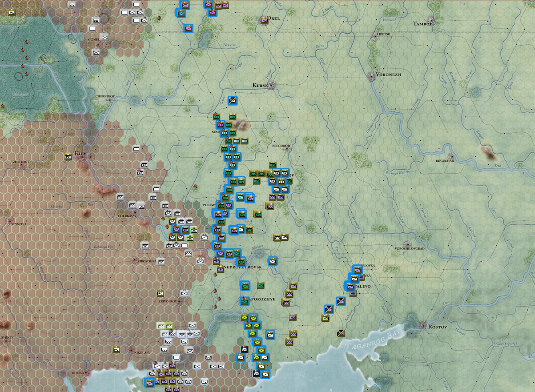
Task: Click the Krivoi Rog label
Action: click(168, 301)
